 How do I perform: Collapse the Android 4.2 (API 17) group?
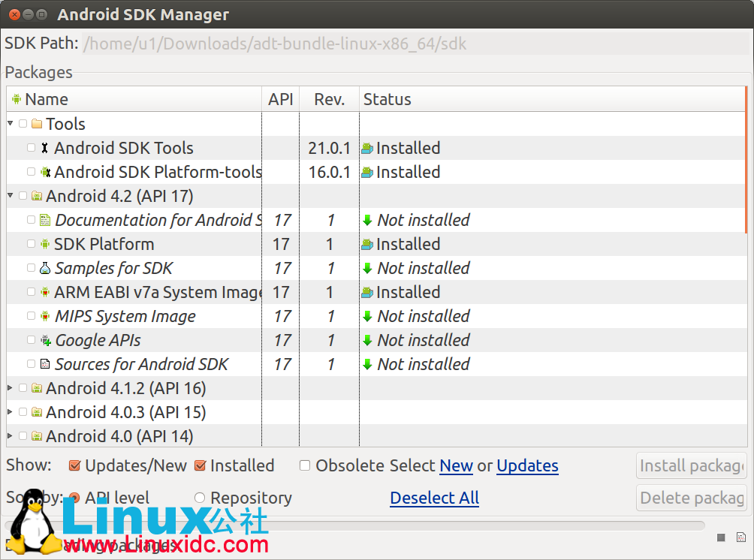[10, 197]
